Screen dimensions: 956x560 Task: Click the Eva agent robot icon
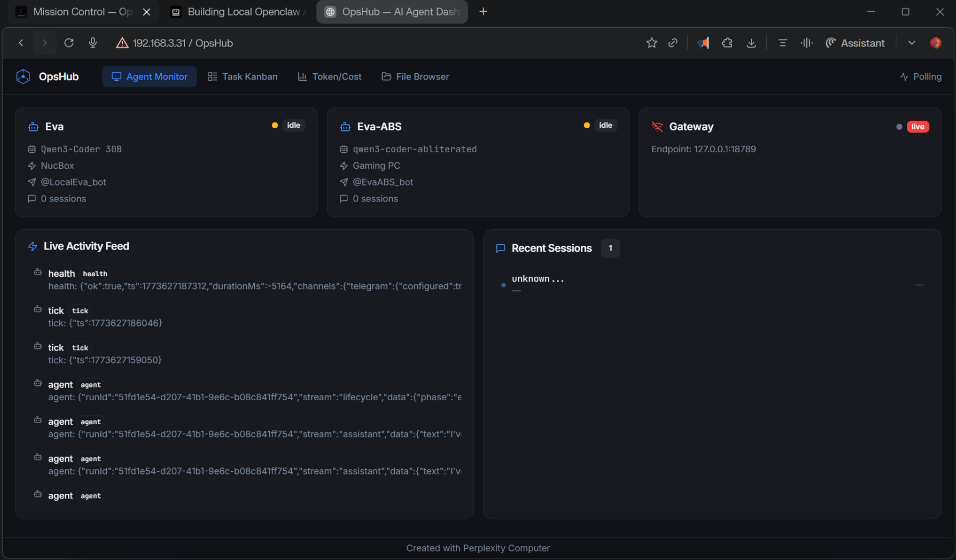tap(33, 127)
